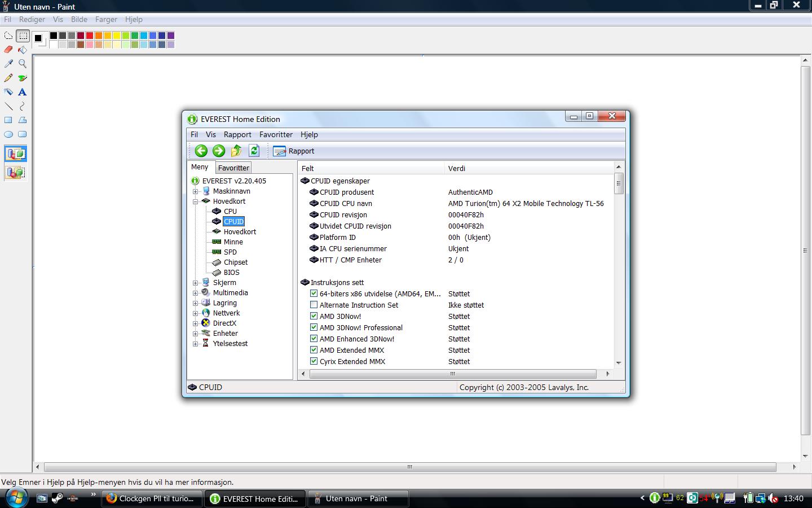Activate the Magnifier tool in Paint
812x508 pixels.
coord(23,64)
